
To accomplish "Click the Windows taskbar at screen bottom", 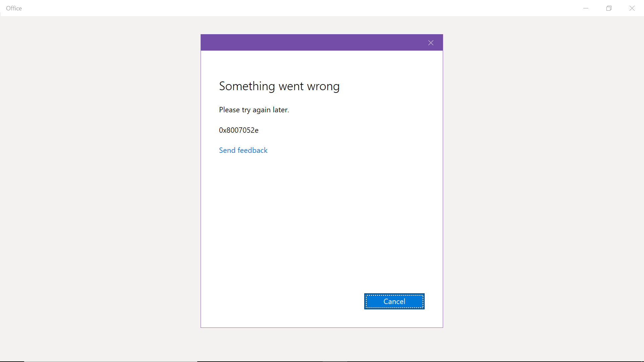I will pyautogui.click(x=322, y=361).
